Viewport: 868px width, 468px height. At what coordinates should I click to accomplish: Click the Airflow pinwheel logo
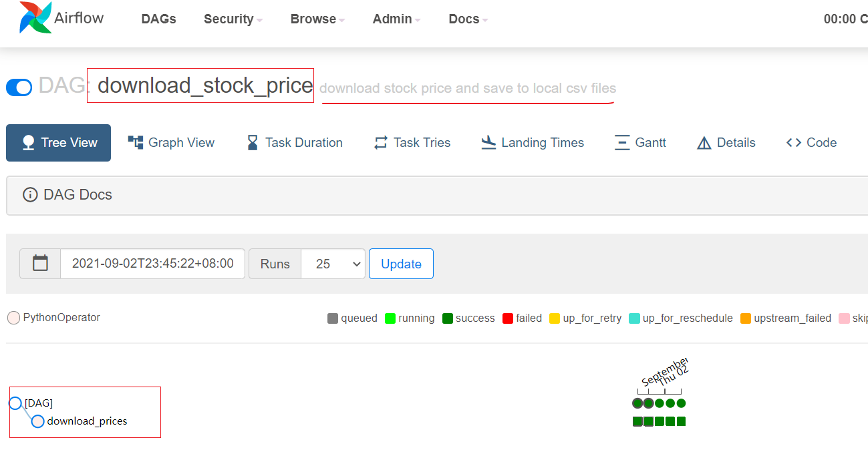(x=35, y=18)
